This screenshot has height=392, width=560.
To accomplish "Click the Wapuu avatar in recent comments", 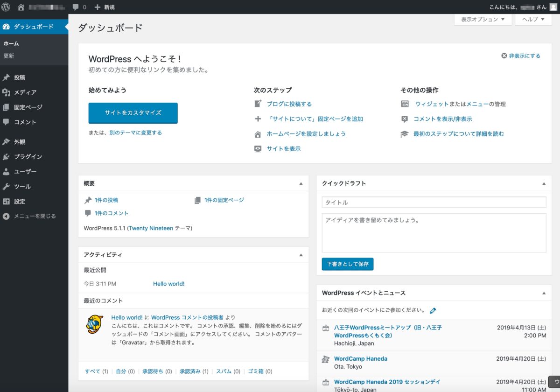I will coord(95,324).
